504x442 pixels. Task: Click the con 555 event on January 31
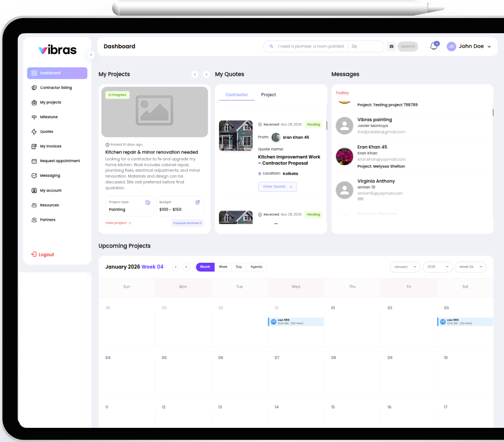click(295, 321)
